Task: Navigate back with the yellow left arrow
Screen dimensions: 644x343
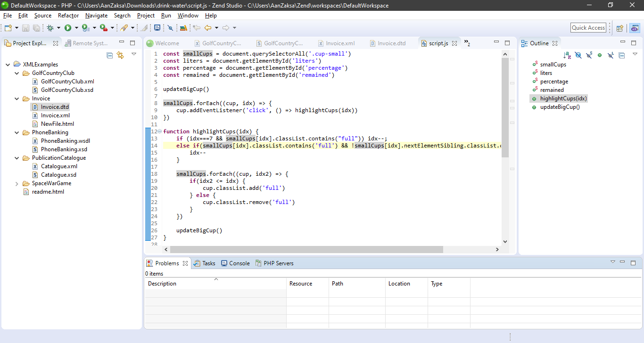Action: click(207, 28)
